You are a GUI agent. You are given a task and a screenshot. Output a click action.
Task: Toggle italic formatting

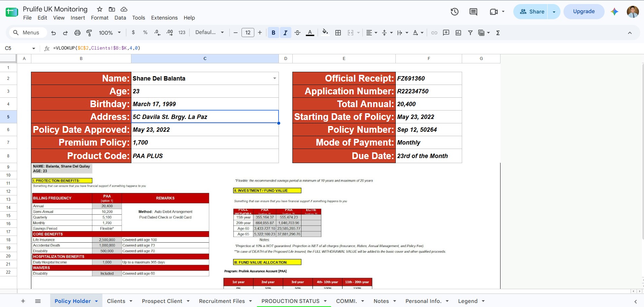pos(285,33)
